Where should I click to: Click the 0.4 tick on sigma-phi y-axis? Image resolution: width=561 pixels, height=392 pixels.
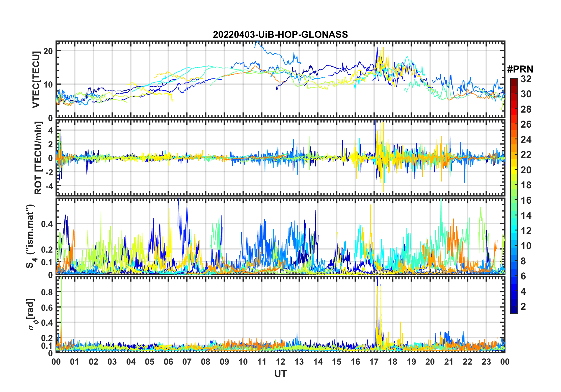(47, 323)
